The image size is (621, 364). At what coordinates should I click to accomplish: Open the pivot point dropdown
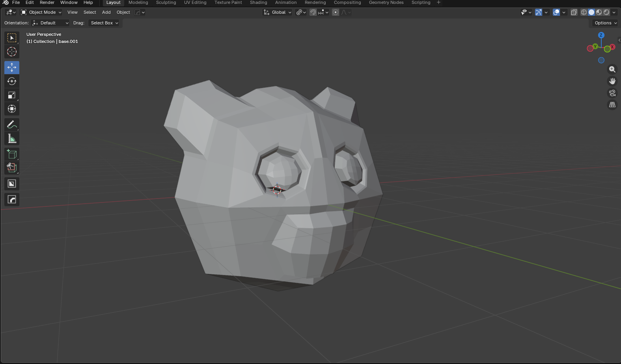click(301, 12)
